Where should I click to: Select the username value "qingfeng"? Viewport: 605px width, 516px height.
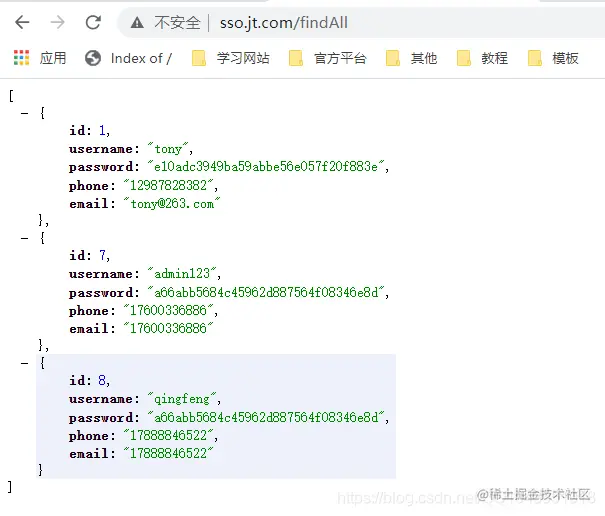tap(182, 399)
